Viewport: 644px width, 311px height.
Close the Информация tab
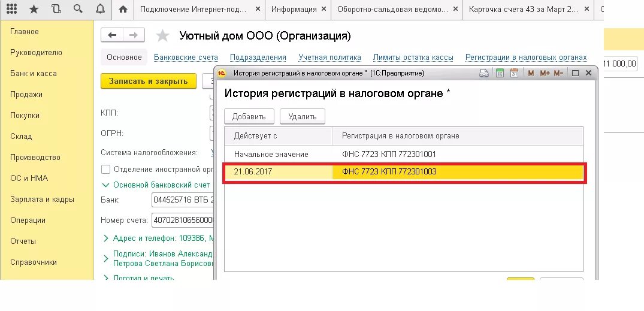[x=323, y=9]
